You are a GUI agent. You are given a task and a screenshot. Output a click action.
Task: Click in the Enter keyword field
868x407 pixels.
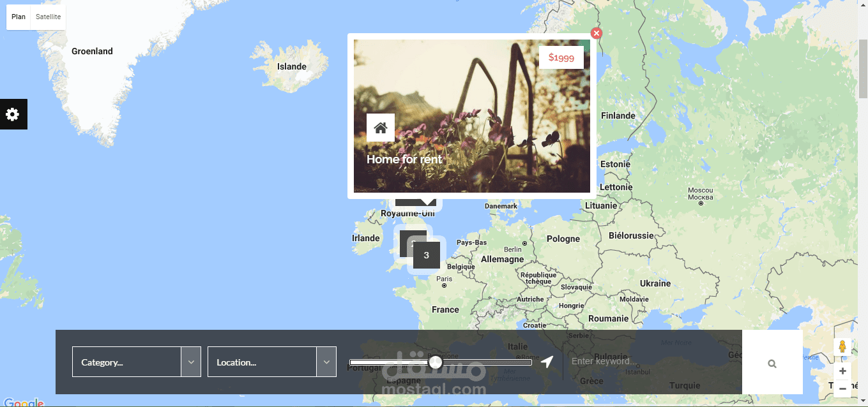click(652, 362)
